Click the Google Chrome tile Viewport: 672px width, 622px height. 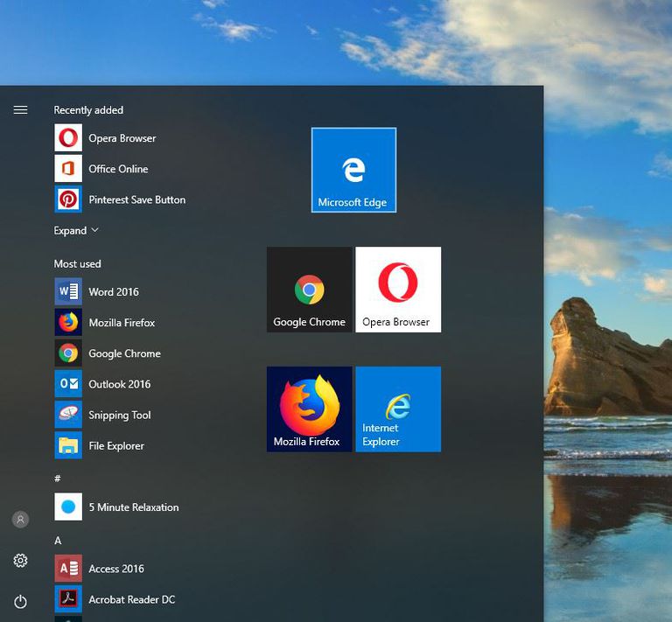coord(310,290)
